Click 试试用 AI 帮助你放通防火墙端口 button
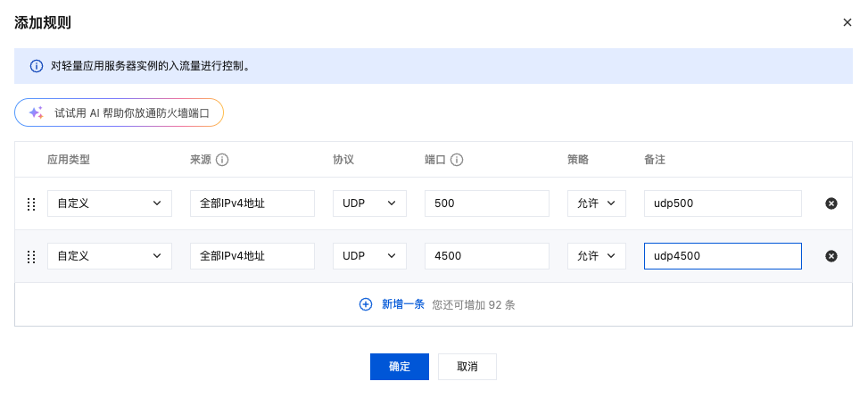Screen dimensions: 868x398 pyautogui.click(x=119, y=112)
